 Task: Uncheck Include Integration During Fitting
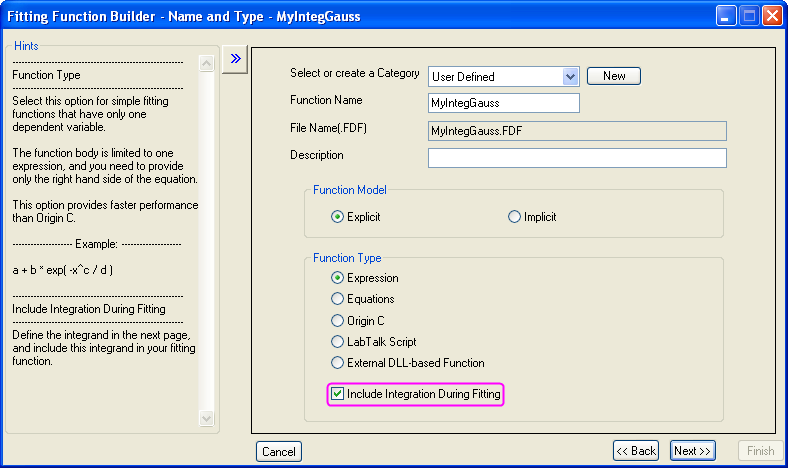(337, 395)
